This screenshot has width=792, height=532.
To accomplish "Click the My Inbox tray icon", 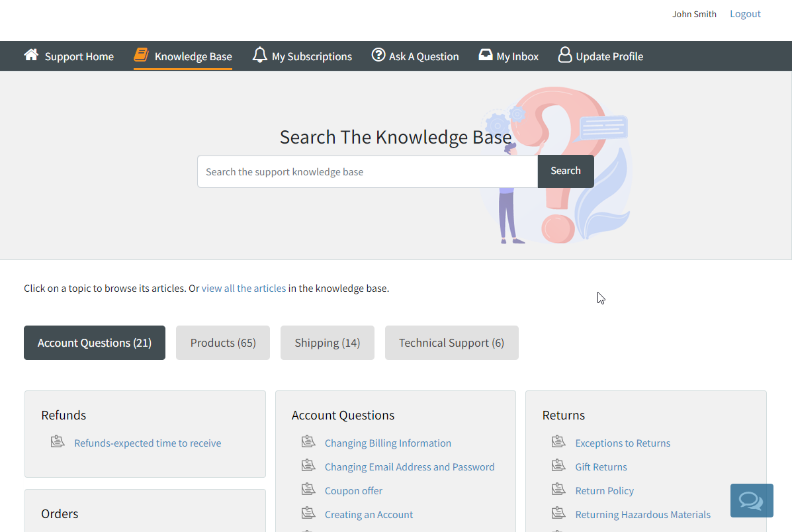I will pyautogui.click(x=486, y=55).
